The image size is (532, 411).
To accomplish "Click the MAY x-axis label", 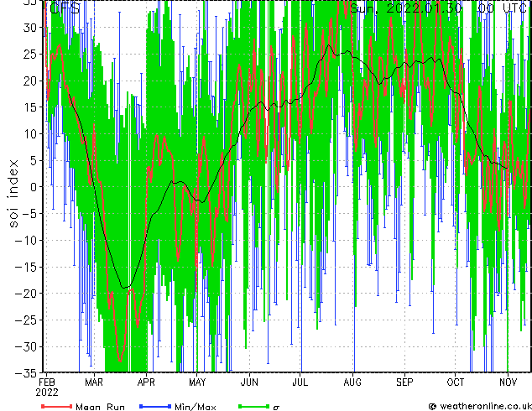I will 197,382.
